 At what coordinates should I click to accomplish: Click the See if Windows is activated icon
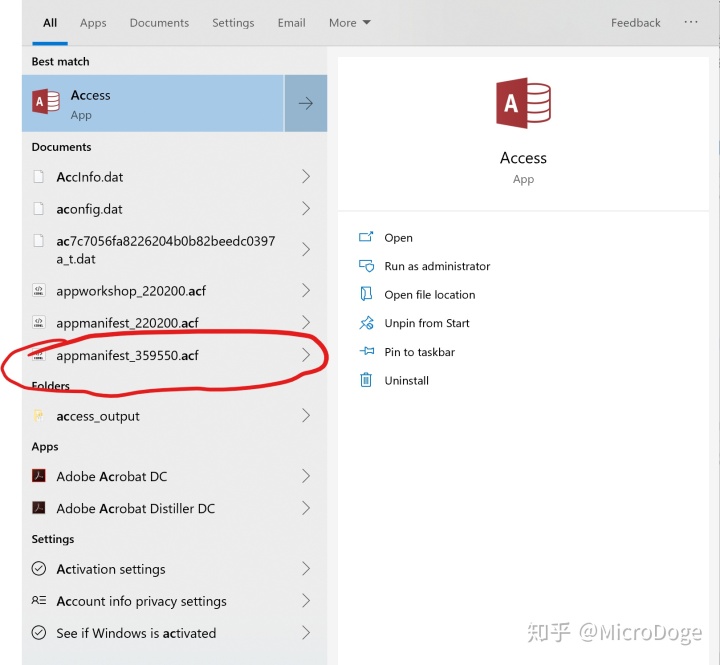(x=39, y=633)
